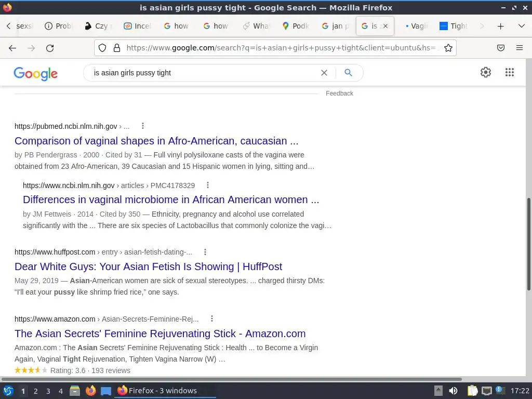Open more options for PMC4178329 result
The height and width of the screenshot is (399, 532).
point(208,185)
